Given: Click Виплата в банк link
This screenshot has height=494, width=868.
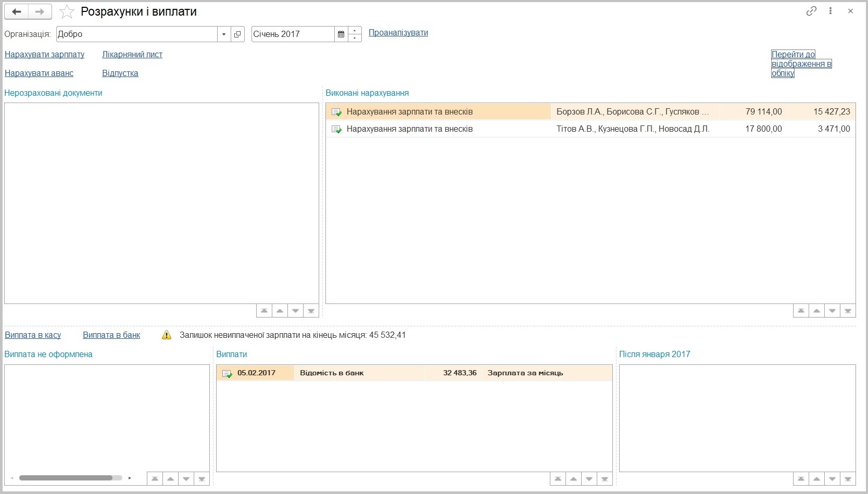Looking at the screenshot, I should tap(111, 335).
